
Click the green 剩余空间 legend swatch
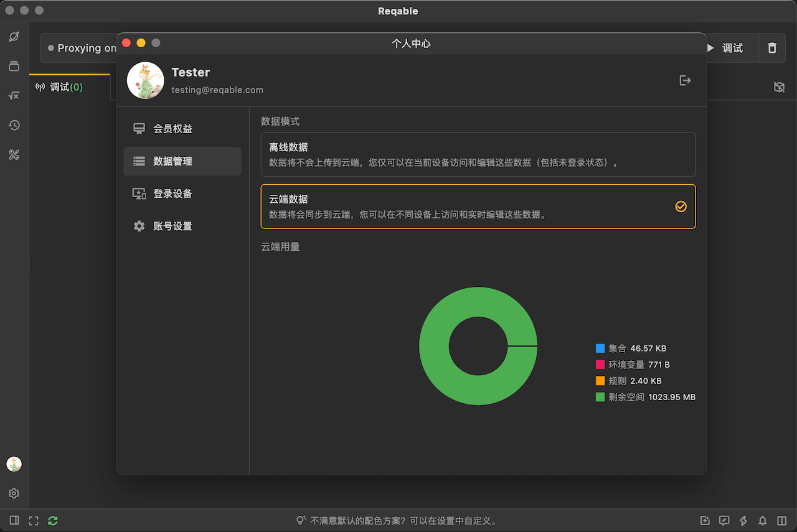pos(600,397)
